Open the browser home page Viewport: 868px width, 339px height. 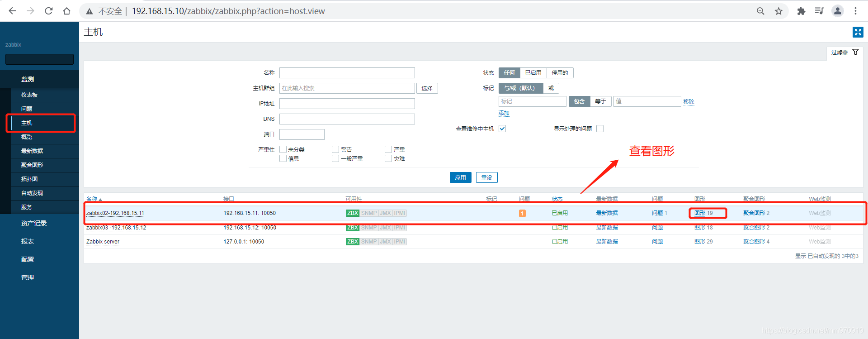67,11
